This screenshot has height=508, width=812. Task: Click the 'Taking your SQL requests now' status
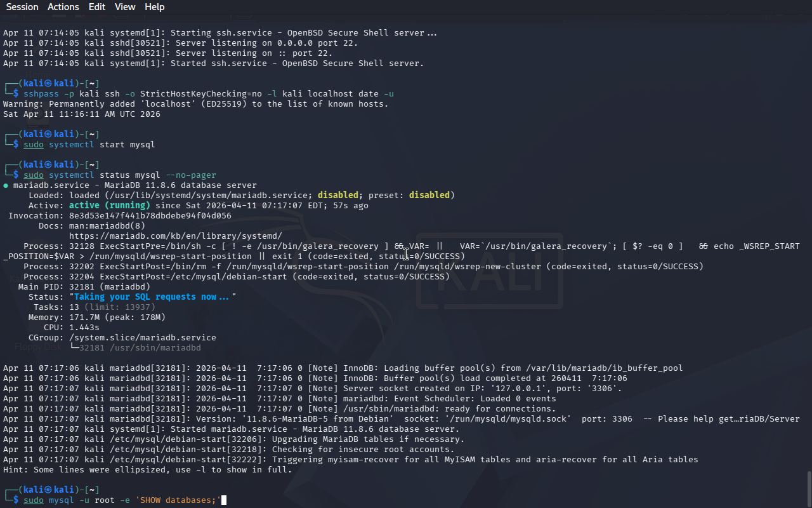[152, 297]
